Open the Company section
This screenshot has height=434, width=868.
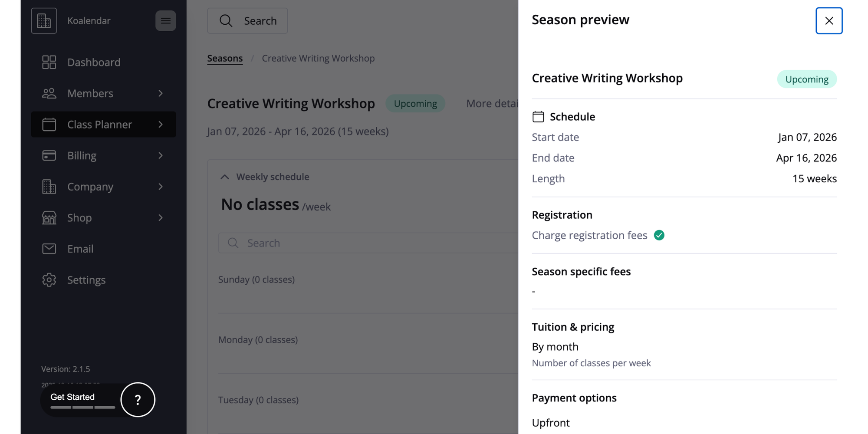pos(90,187)
